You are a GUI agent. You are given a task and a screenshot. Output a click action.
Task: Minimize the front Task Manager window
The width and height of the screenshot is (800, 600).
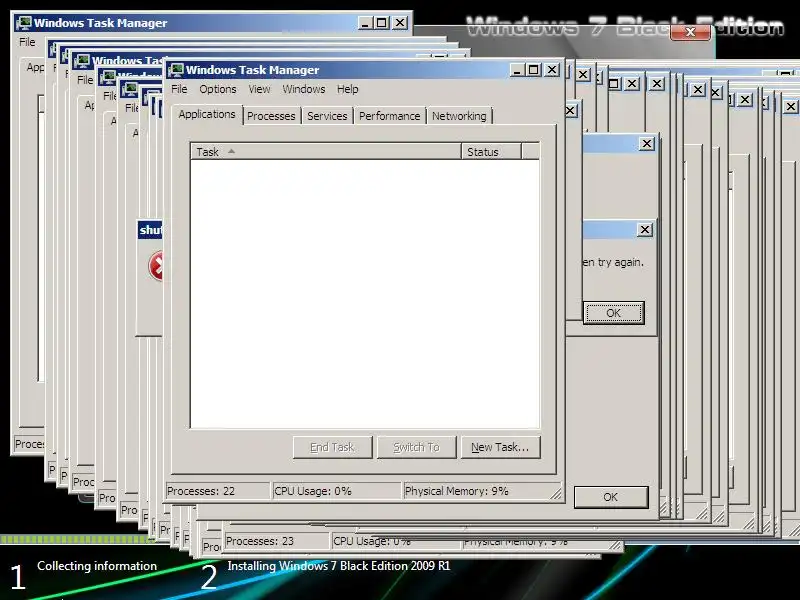[x=517, y=70]
